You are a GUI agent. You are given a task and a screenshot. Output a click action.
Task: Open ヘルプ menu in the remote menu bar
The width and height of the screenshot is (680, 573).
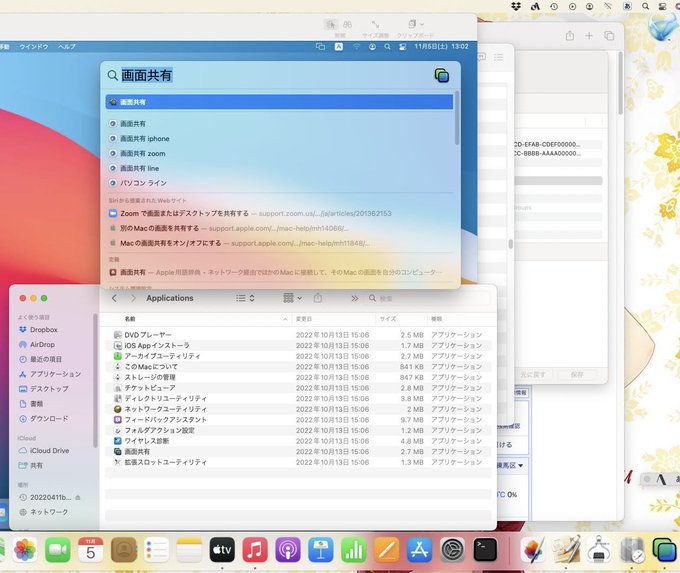(67, 46)
